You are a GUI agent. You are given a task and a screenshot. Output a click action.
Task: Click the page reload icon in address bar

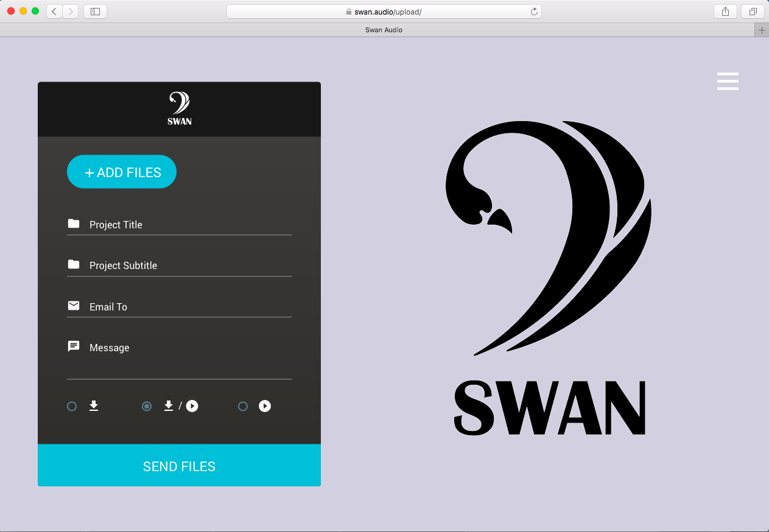[x=534, y=11]
